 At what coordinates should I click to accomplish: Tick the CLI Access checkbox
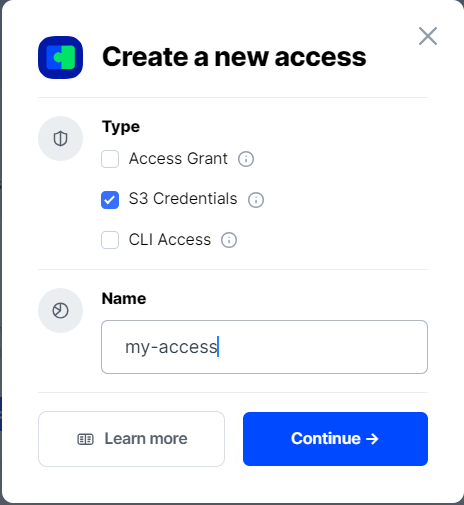[110, 240]
